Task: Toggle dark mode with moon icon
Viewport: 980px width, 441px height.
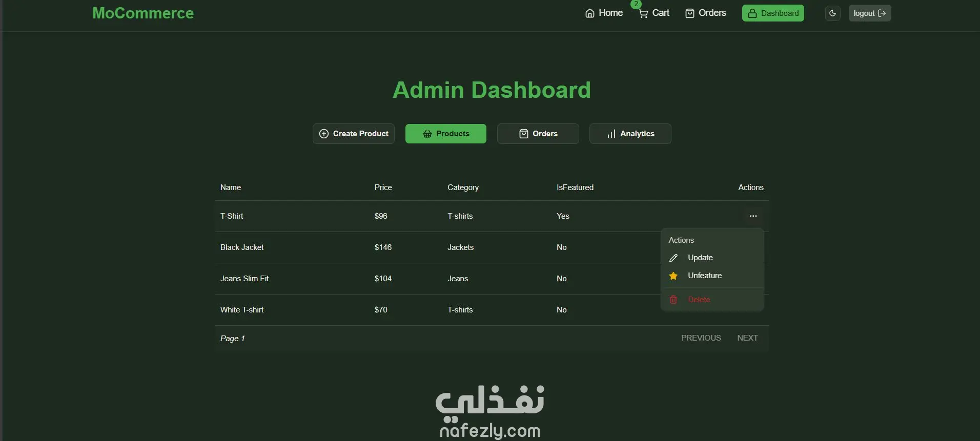Action: coord(833,13)
